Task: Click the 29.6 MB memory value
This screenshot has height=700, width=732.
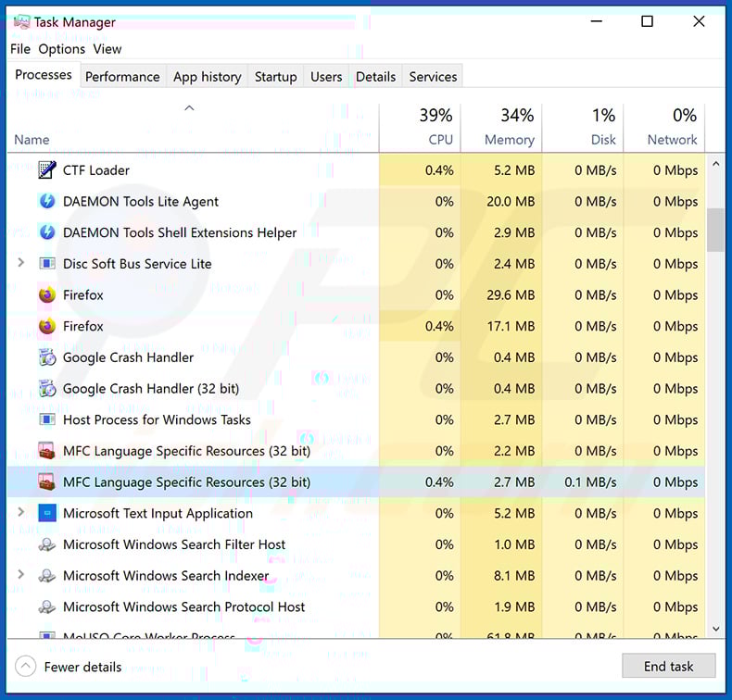Action: point(511,294)
